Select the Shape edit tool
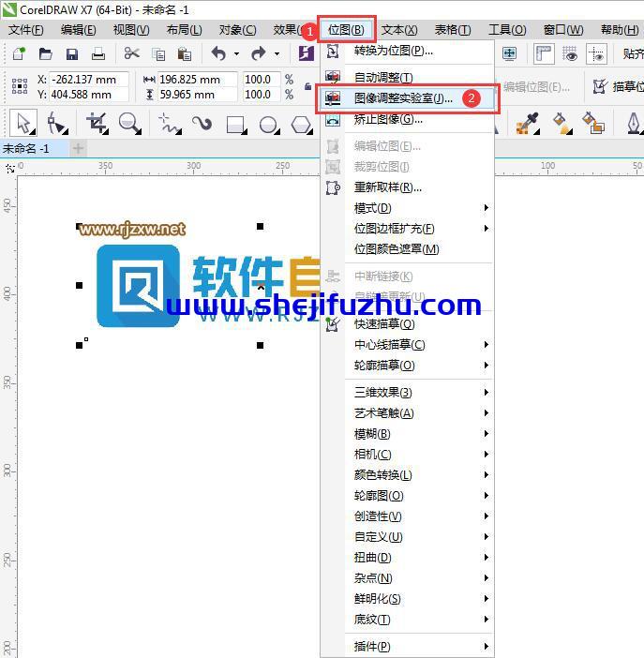 [57, 124]
